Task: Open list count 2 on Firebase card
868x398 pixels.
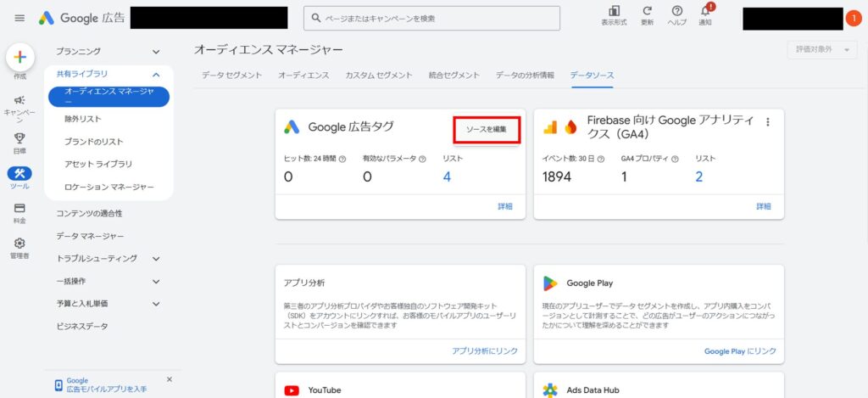Action: point(699,177)
